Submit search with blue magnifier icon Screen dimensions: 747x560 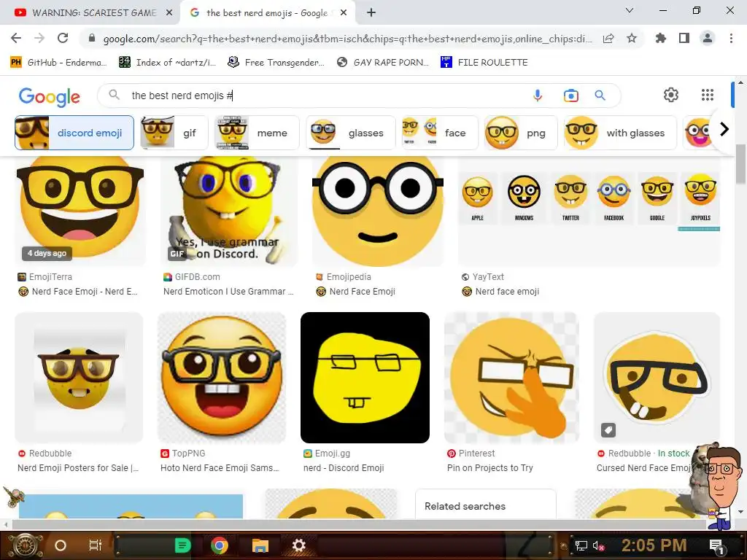point(600,96)
